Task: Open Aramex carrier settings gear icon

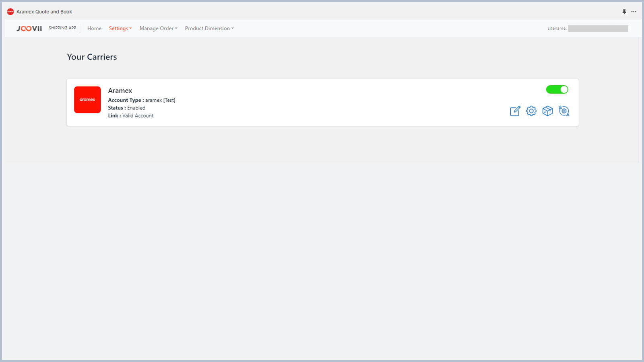Action: pos(531,111)
